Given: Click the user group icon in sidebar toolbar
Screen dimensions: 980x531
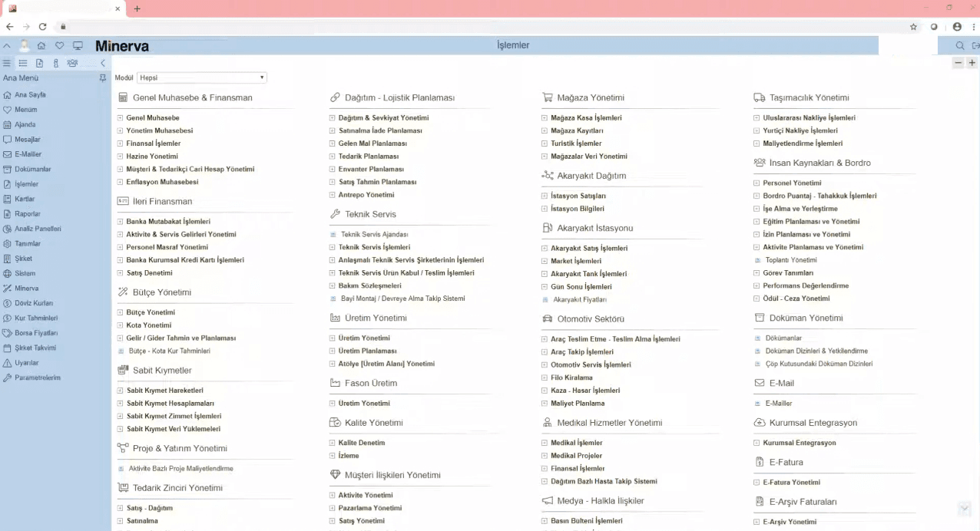Looking at the screenshot, I should [x=72, y=64].
